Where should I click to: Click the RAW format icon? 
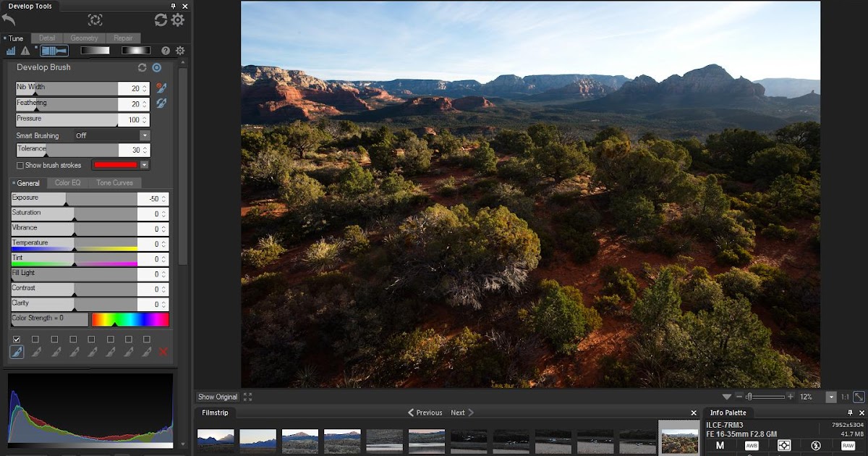[x=848, y=446]
